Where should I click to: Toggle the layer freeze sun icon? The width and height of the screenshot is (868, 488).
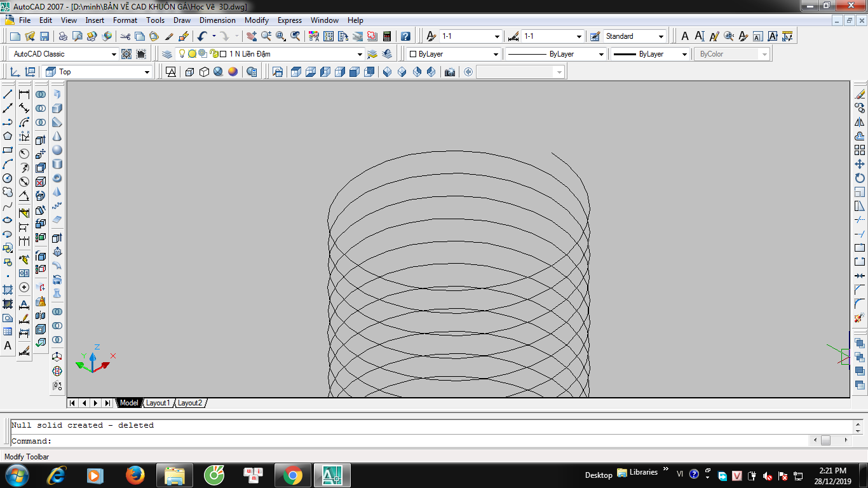pyautogui.click(x=192, y=54)
